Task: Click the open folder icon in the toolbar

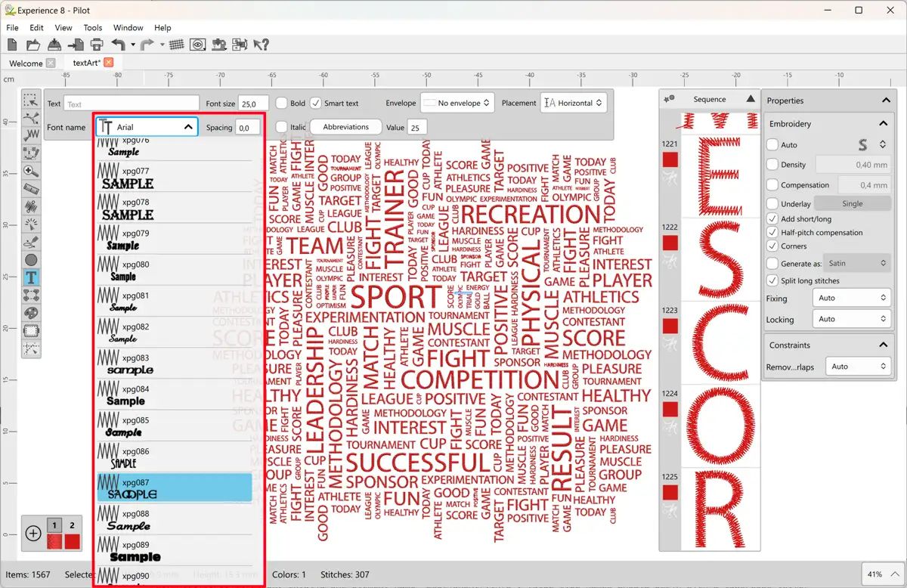Action: click(x=33, y=45)
